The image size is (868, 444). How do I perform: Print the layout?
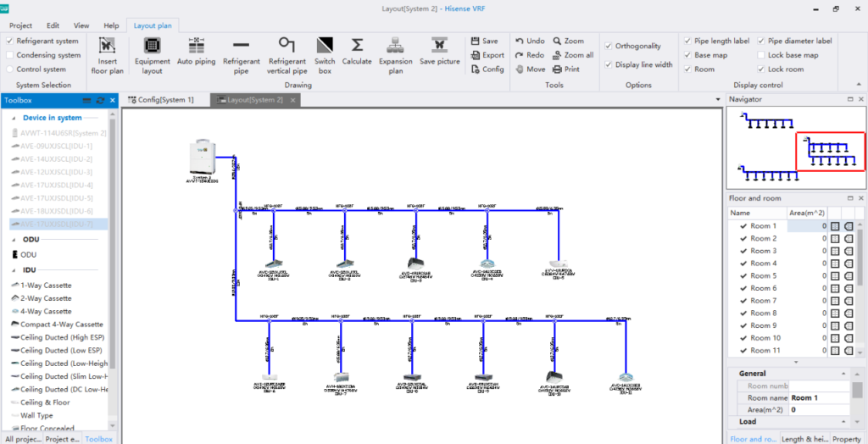pos(565,69)
